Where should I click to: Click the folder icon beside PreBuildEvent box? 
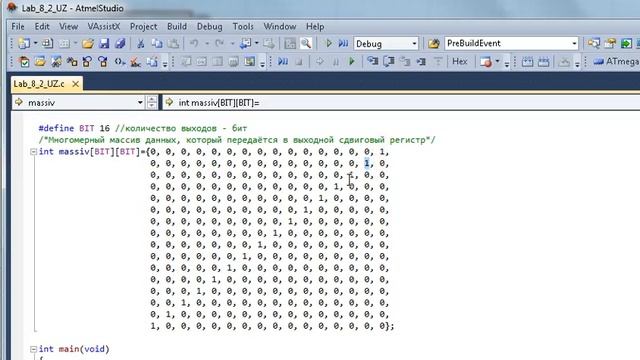pyautogui.click(x=433, y=43)
